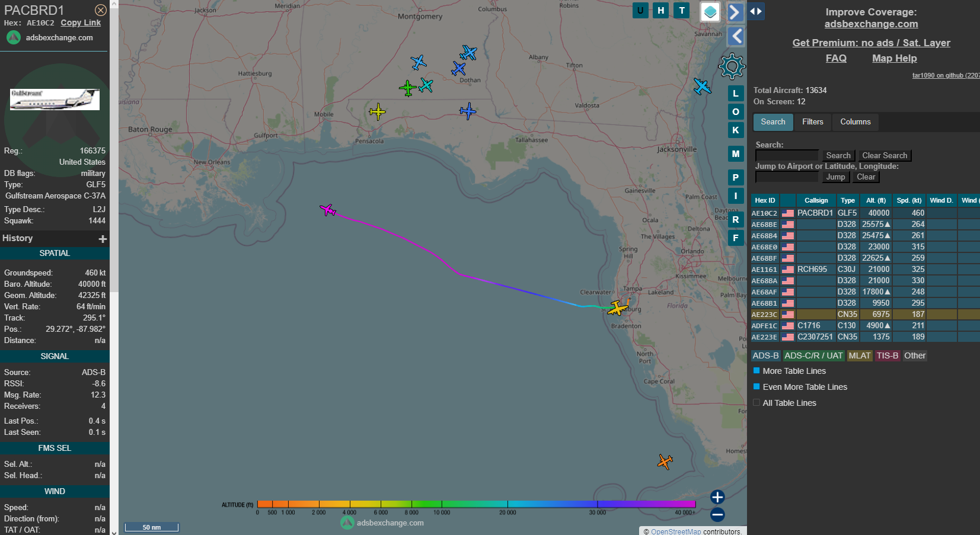The width and height of the screenshot is (980, 535).
Task: Open the Gulfstream aircraft photo thumbnail
Action: coord(55,100)
